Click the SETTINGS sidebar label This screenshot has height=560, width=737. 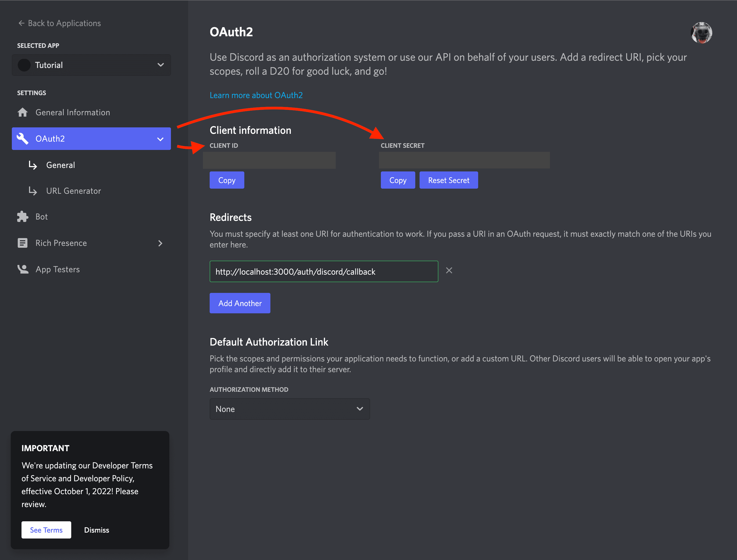click(x=32, y=93)
